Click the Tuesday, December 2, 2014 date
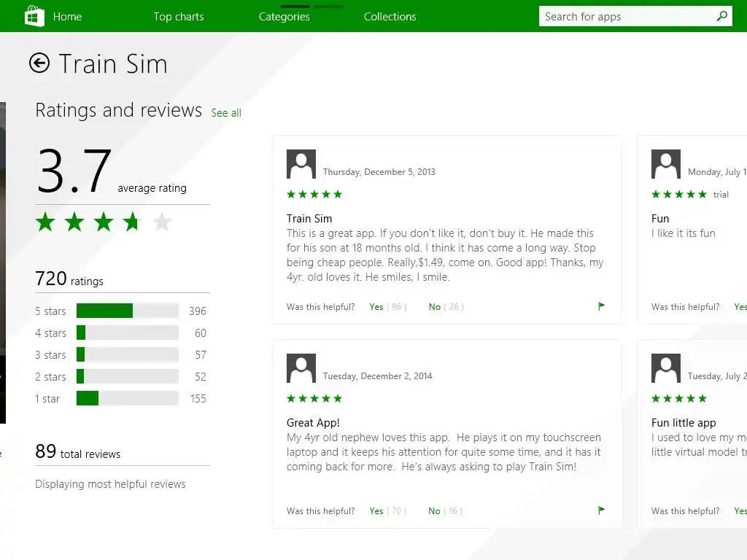Screen dimensions: 747x560 (377, 376)
